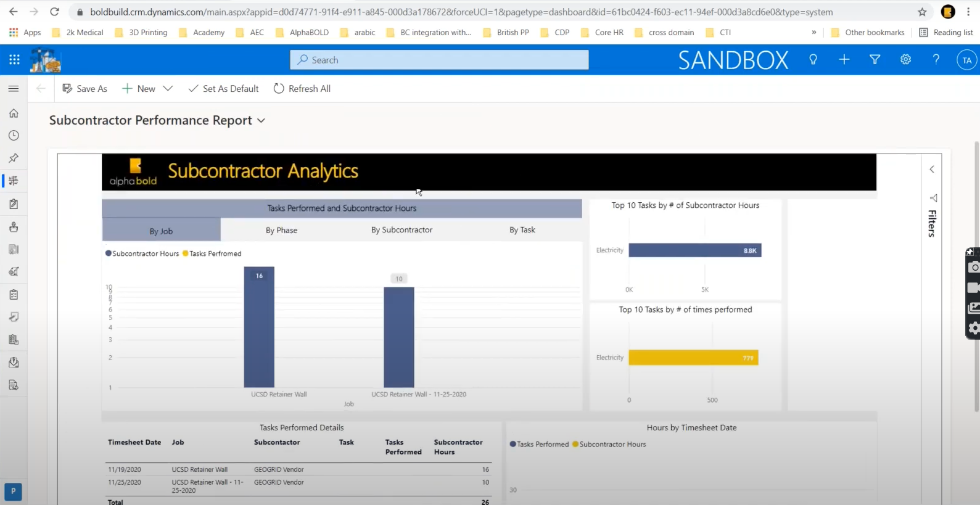
Task: Open the advanced find filter icon
Action: click(x=875, y=60)
